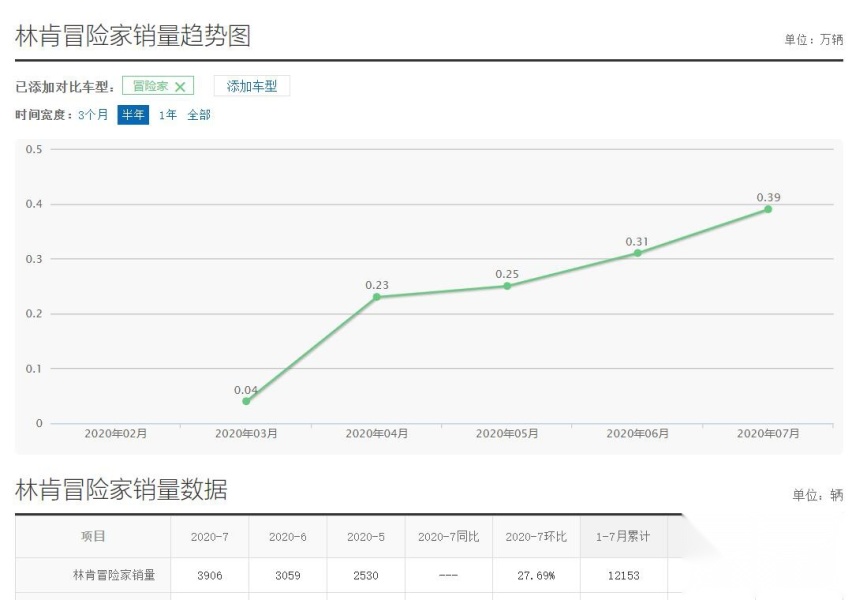Click the 0.39 data point for July

point(768,209)
